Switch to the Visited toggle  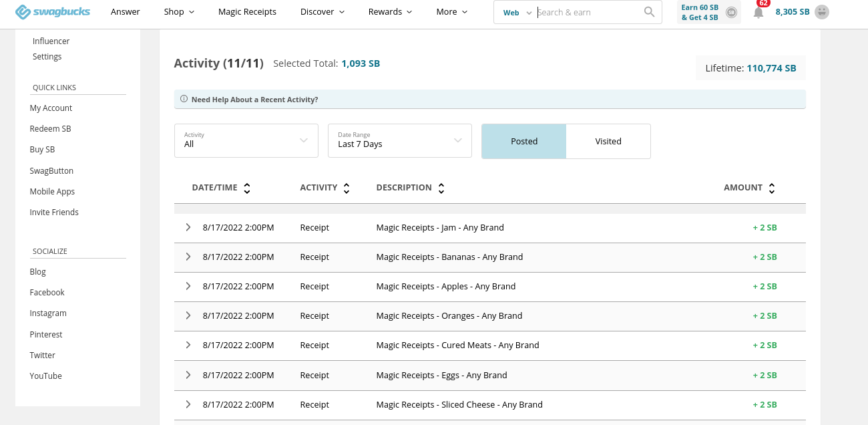point(608,141)
